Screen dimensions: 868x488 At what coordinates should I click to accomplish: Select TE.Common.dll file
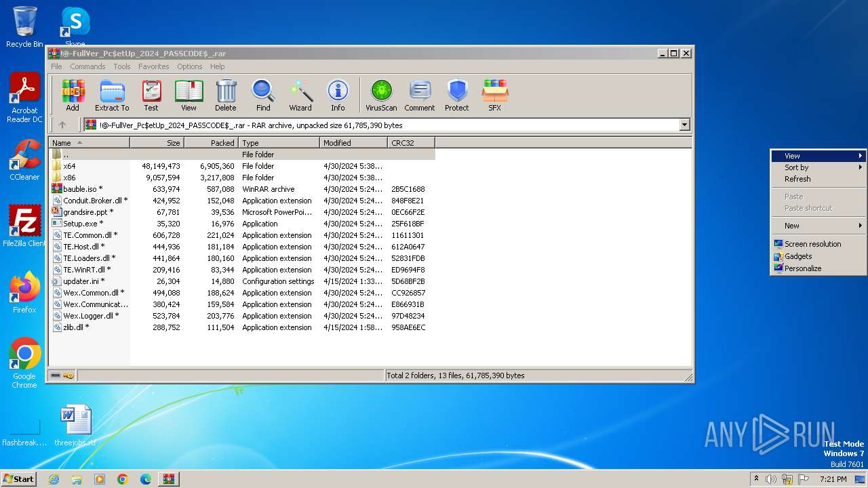click(x=242, y=235)
